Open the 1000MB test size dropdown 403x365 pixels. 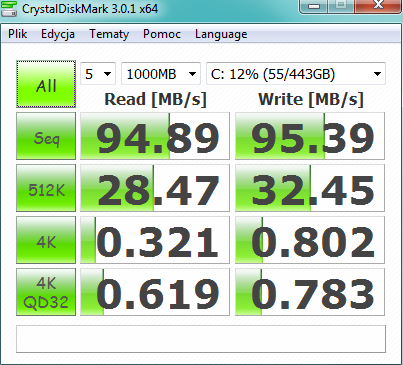tap(161, 74)
